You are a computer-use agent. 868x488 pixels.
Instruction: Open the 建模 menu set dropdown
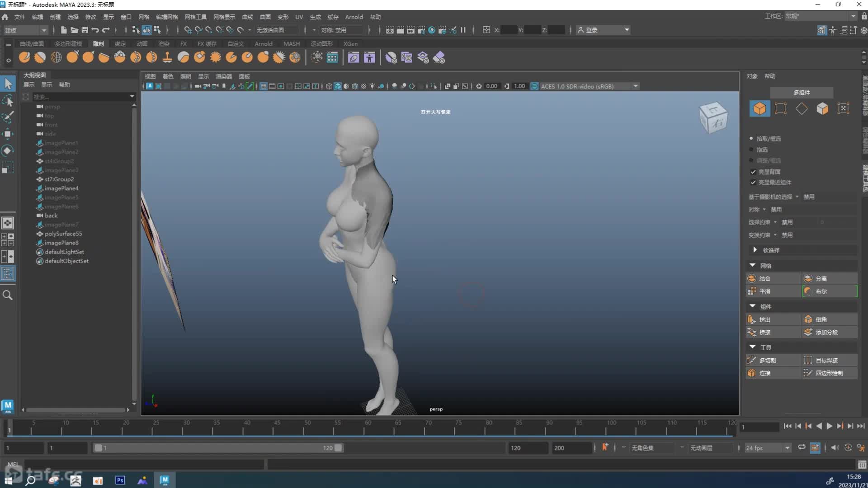point(25,30)
